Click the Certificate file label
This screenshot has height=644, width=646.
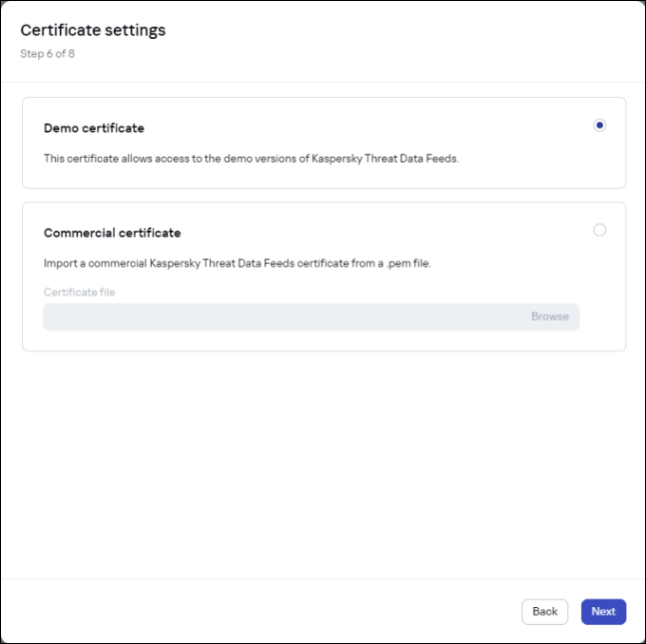click(x=79, y=292)
